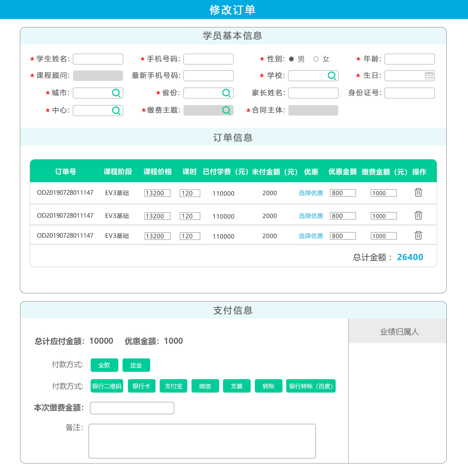Open the 省份 selector field
468x476 pixels.
208,93
